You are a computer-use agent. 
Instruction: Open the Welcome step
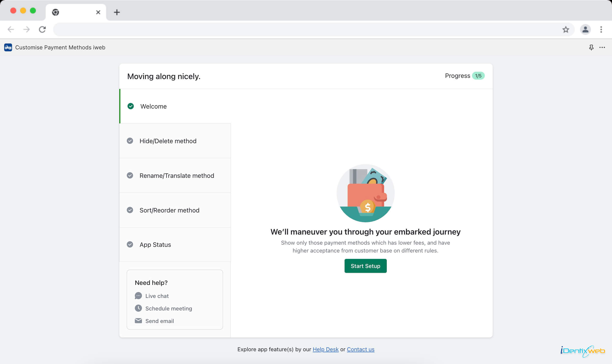tap(175, 106)
